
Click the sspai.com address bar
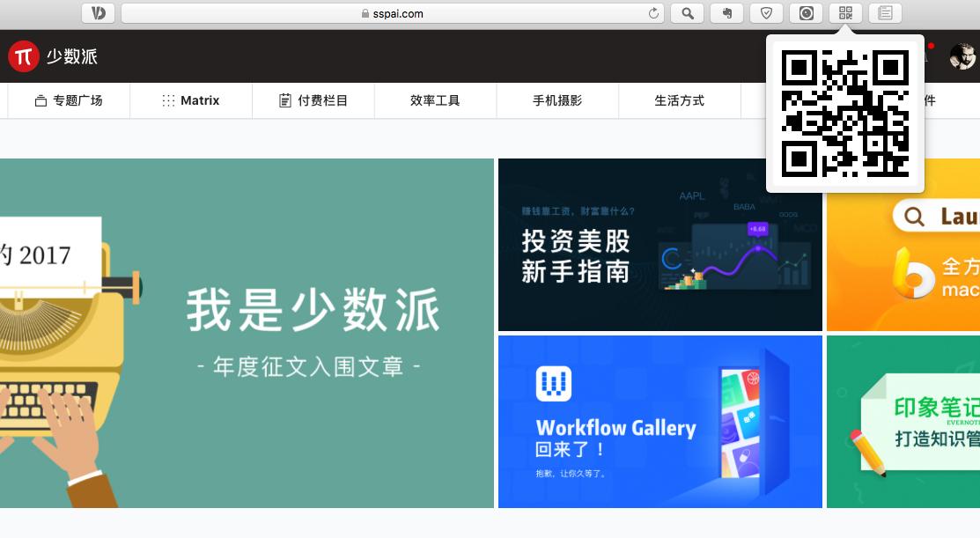393,13
